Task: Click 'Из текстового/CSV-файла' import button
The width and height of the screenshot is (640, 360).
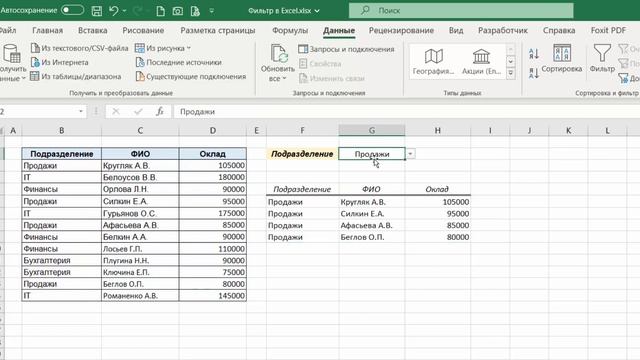Action: [80, 48]
